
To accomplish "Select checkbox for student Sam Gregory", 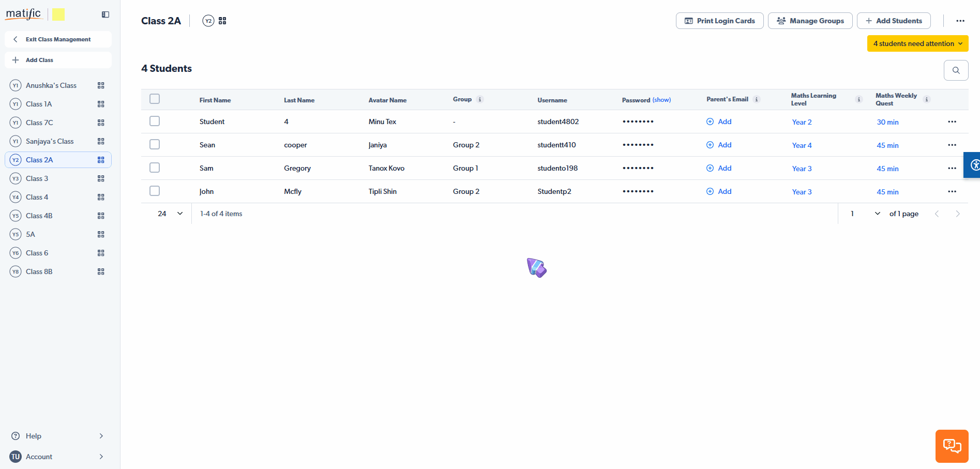I will point(155,168).
